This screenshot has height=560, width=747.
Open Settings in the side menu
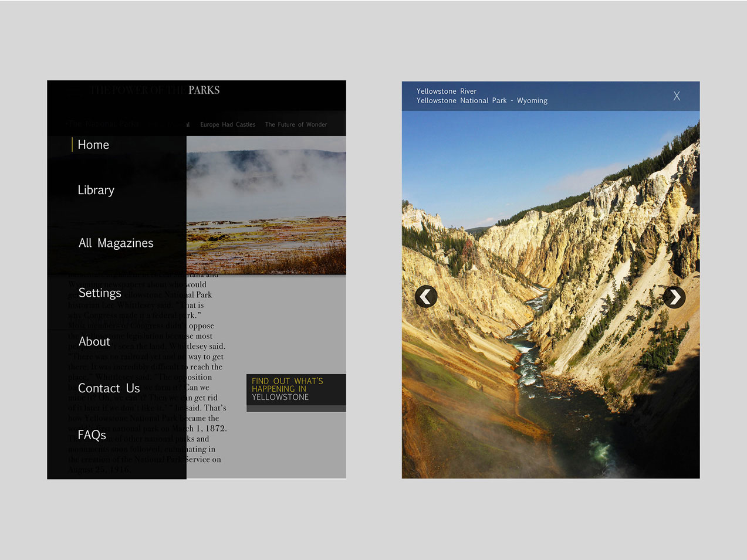[x=100, y=293]
